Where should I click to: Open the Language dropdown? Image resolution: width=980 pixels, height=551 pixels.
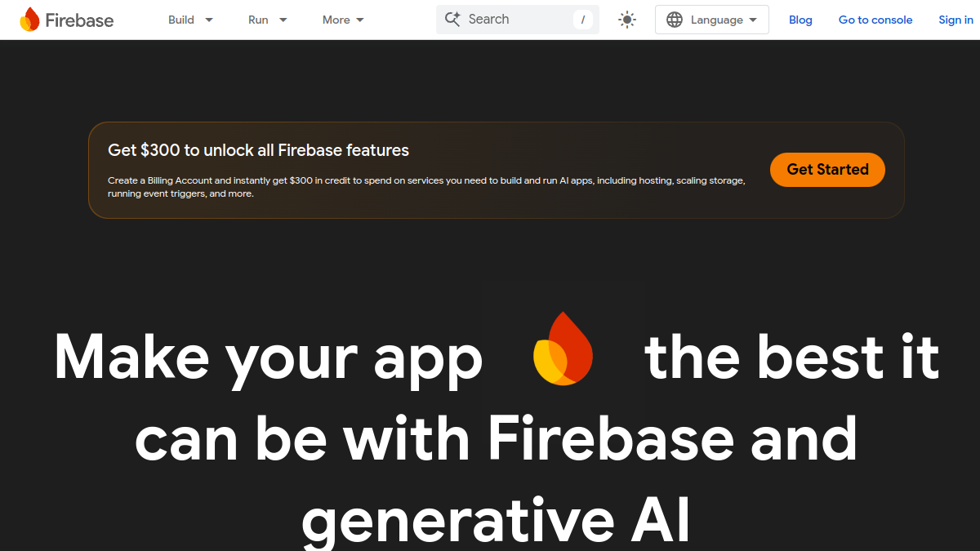712,20
